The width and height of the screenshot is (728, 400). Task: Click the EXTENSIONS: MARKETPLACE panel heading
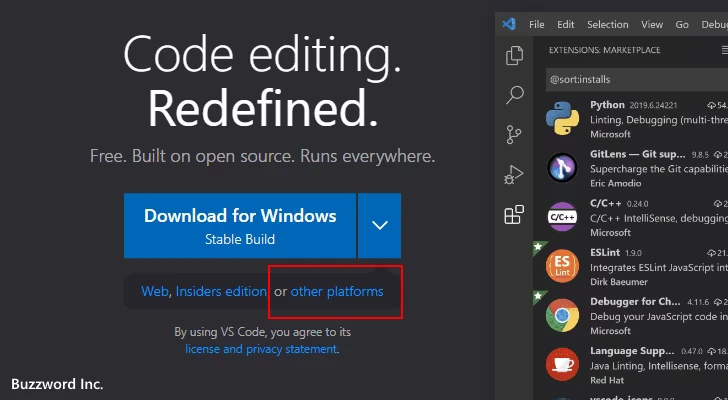604,50
